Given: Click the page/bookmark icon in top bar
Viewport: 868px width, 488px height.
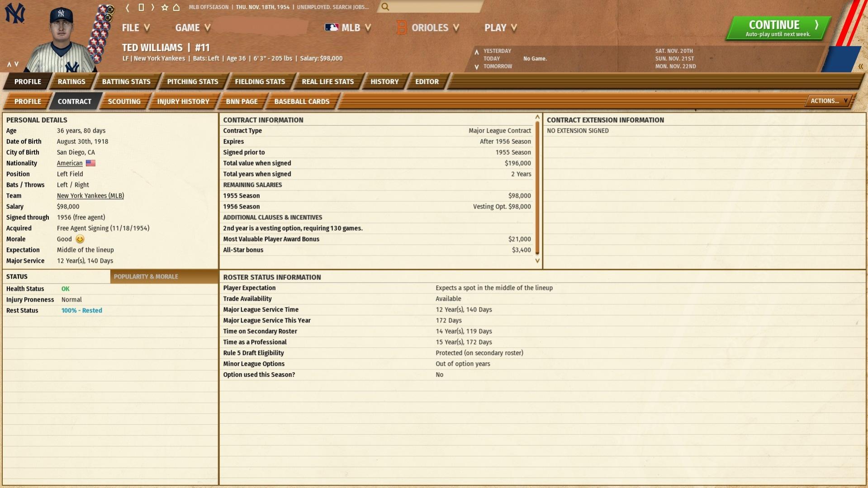Looking at the screenshot, I should coord(141,7).
